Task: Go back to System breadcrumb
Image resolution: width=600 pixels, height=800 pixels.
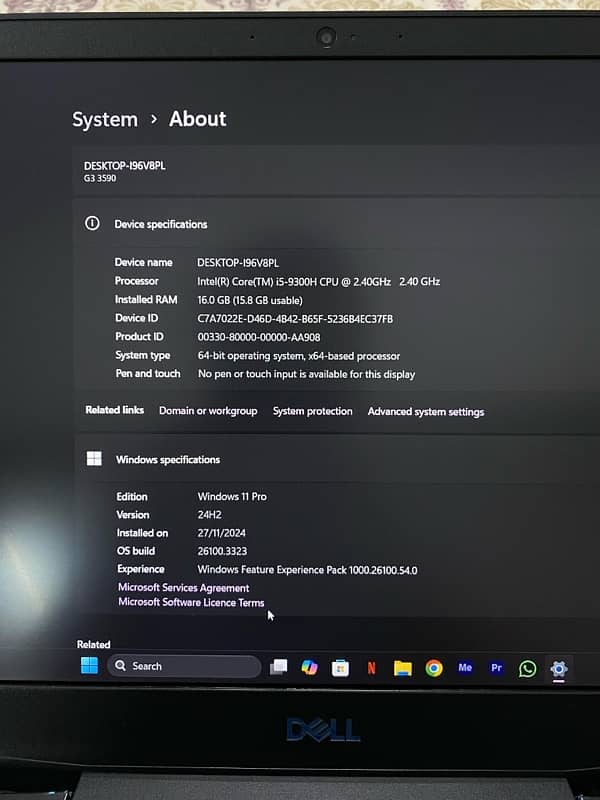Action: click(x=105, y=119)
